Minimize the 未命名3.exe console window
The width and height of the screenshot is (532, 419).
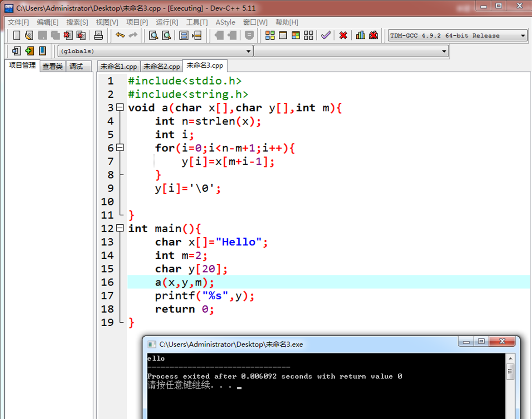point(466,342)
